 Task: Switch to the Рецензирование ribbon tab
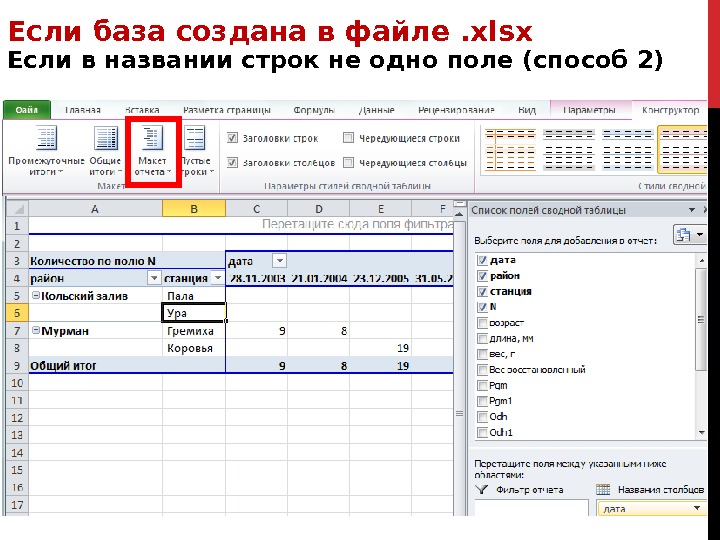coord(456,110)
